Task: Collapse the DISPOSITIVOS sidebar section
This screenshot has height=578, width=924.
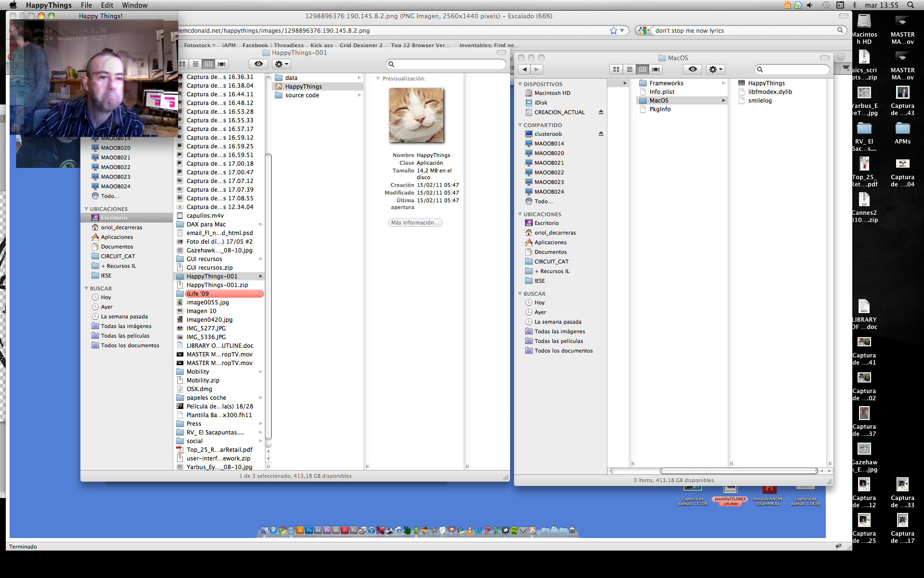Action: (520, 84)
